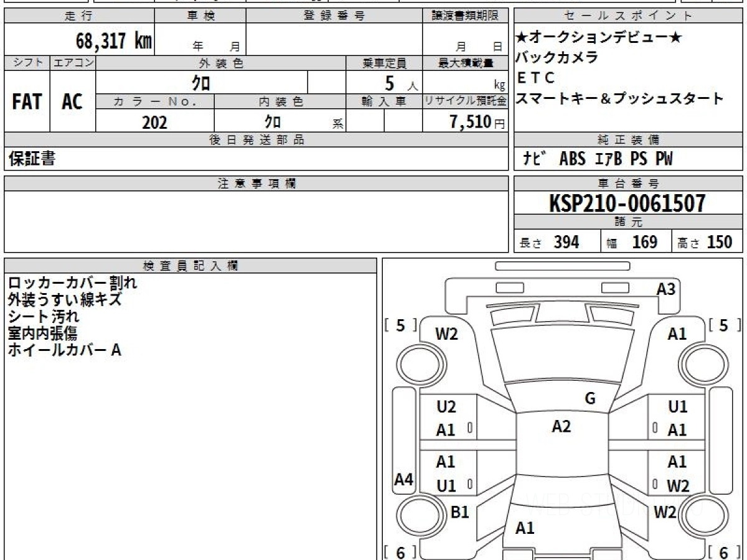747x560 pixels.
Task: Click the ロッカーカバー割れ note
Action: point(72,283)
